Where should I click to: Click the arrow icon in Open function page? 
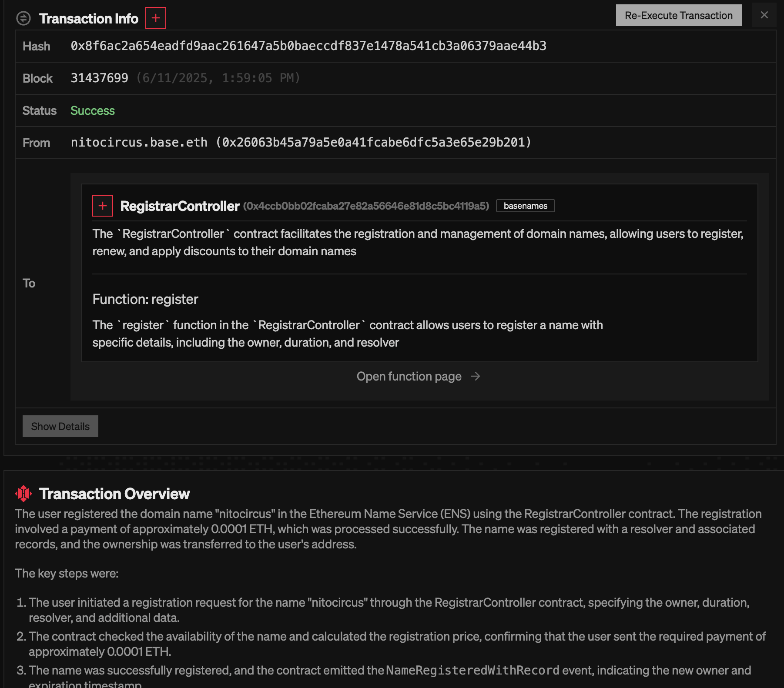tap(476, 377)
